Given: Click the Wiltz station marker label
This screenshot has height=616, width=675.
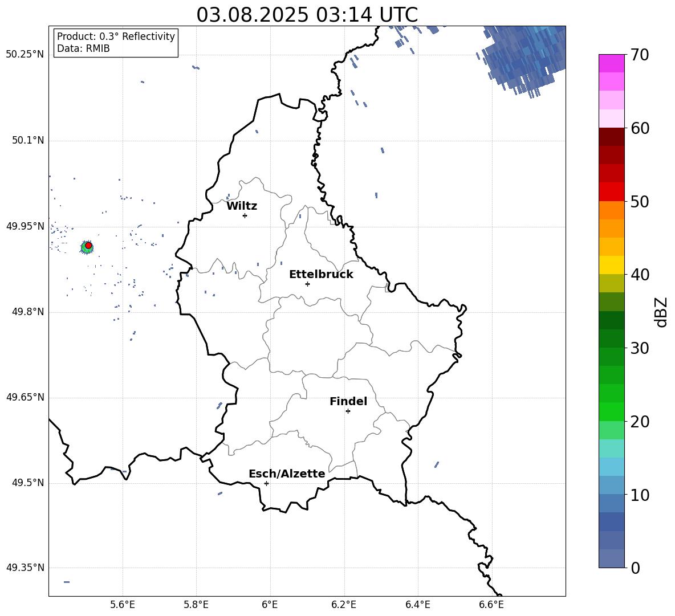Looking at the screenshot, I should [x=242, y=206].
